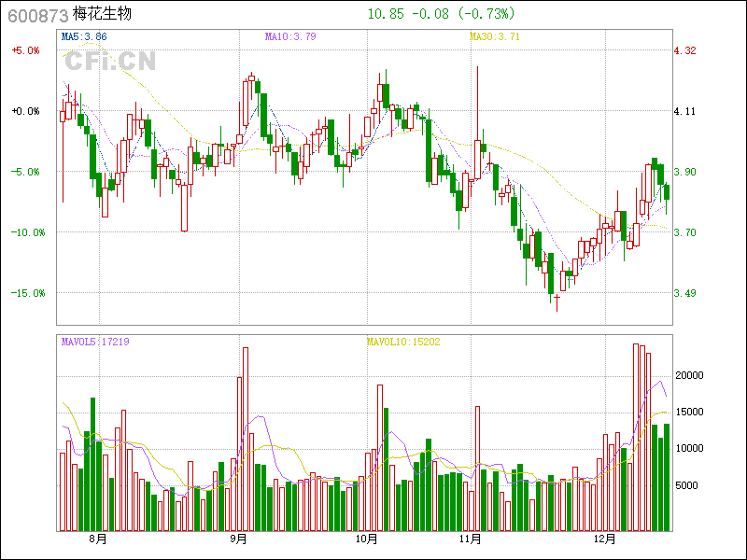Click the MAVOL10:15202 volume label

(x=403, y=342)
